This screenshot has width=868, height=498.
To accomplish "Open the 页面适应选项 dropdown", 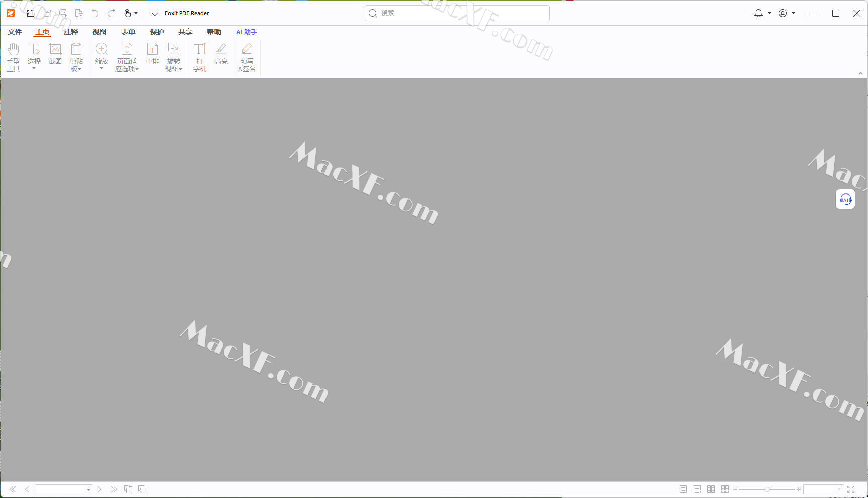I will point(127,57).
